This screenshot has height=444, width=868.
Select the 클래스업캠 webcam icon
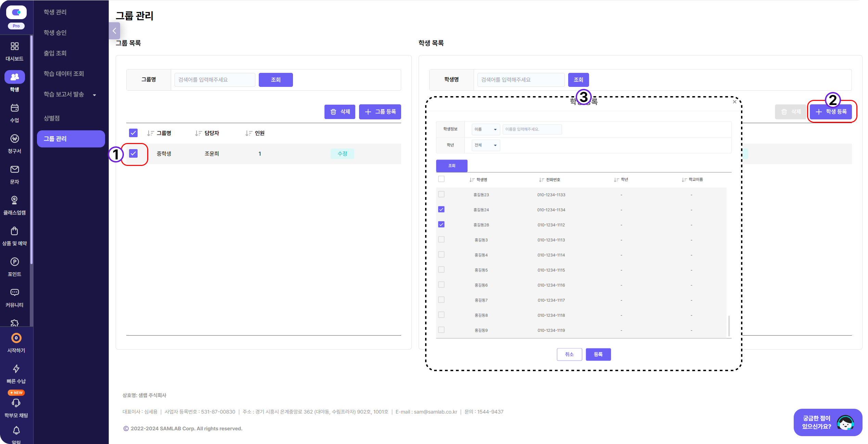coord(14,200)
